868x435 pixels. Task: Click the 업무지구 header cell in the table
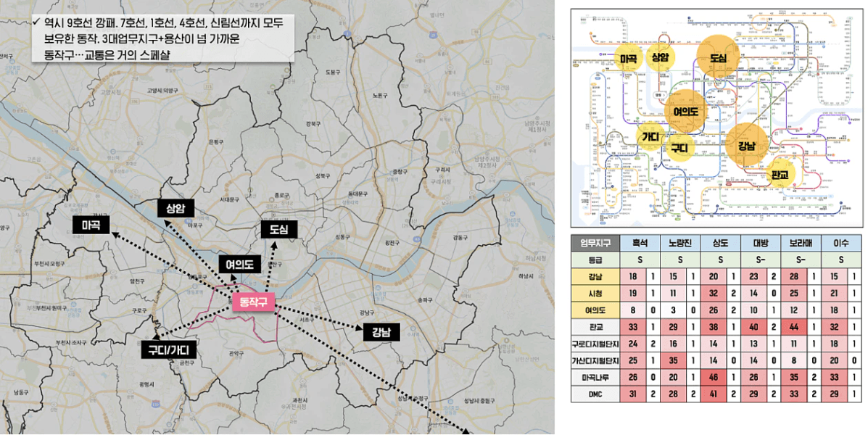click(x=595, y=243)
